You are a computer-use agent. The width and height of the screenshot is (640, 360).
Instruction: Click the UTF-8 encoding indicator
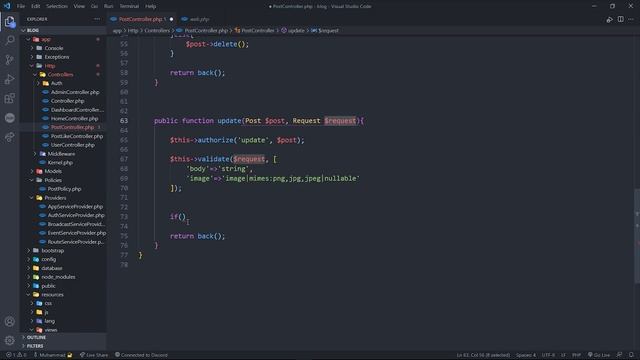tap(548, 355)
